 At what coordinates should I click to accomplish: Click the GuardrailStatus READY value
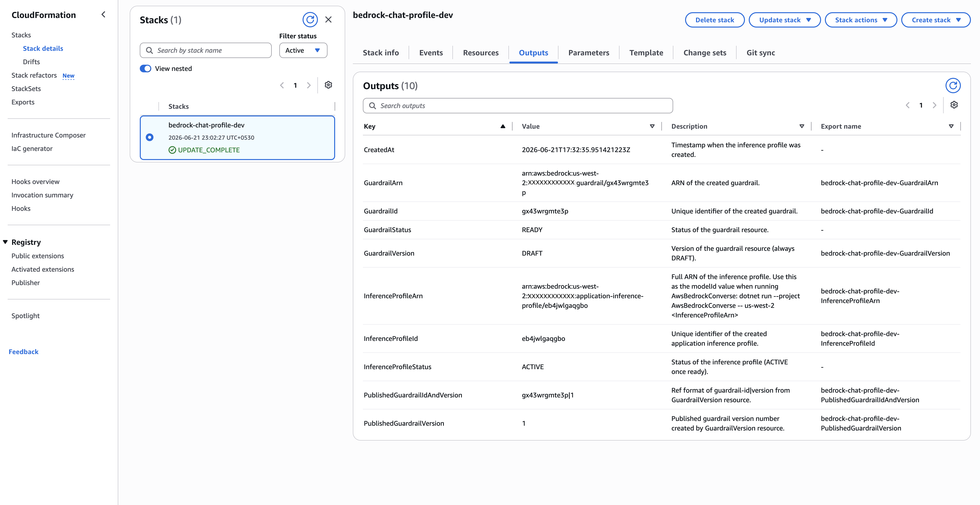532,230
